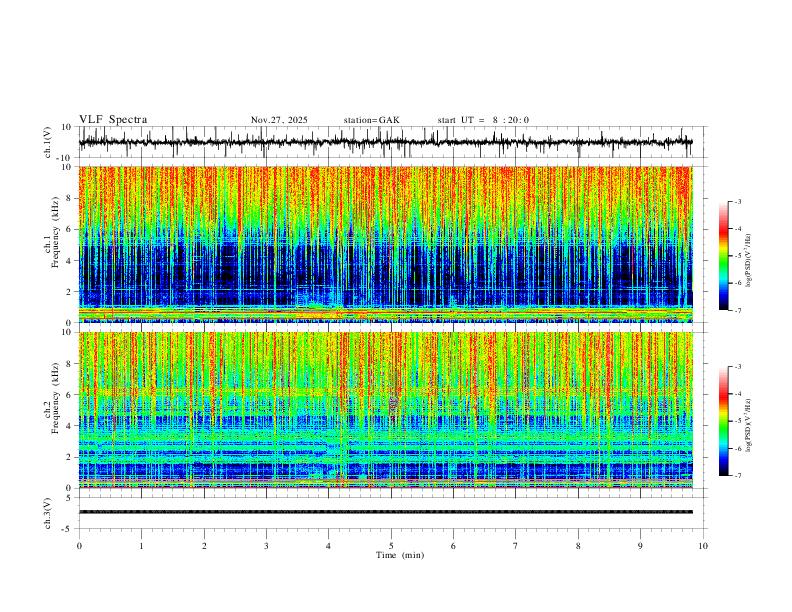Click time axis tick label "7"
Viewport: 792px width, 612px height.
pos(516,546)
